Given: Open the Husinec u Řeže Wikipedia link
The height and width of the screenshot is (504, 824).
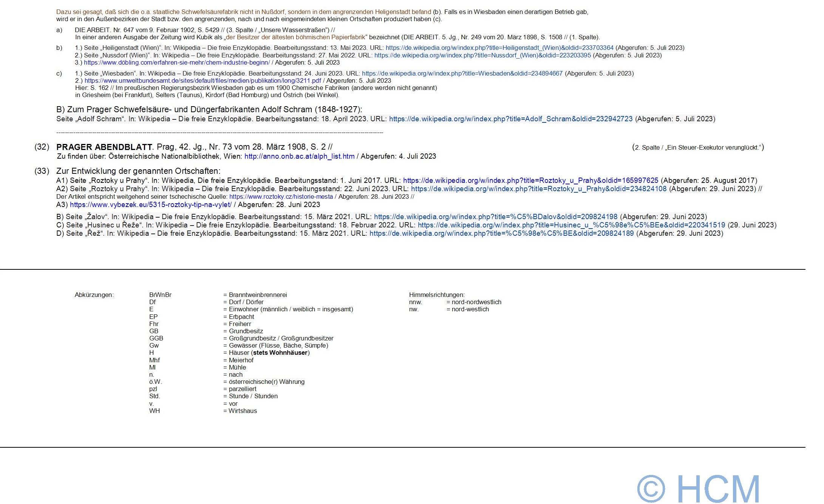Looking at the screenshot, I should coord(571,225).
